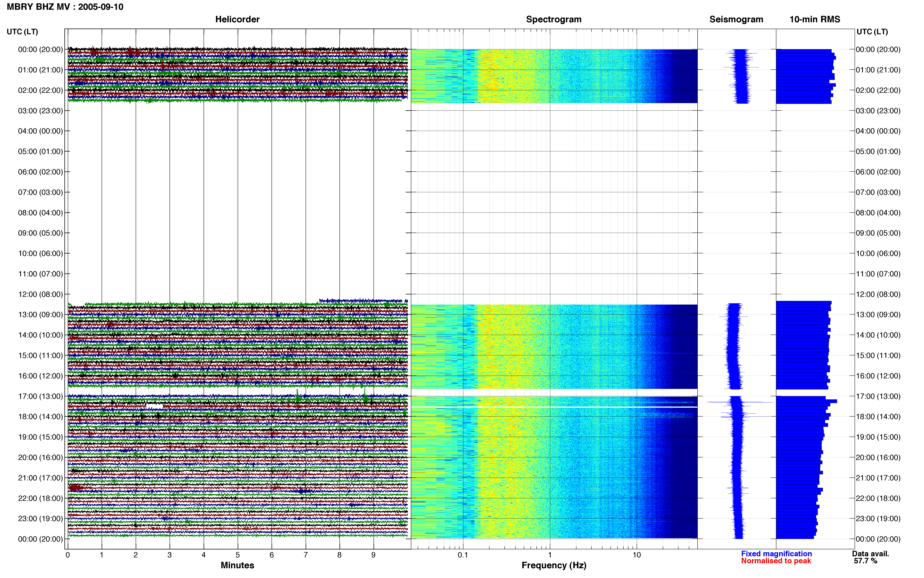Click left axis label "13:00 (09:00)"
924x578 pixels.
(41, 315)
